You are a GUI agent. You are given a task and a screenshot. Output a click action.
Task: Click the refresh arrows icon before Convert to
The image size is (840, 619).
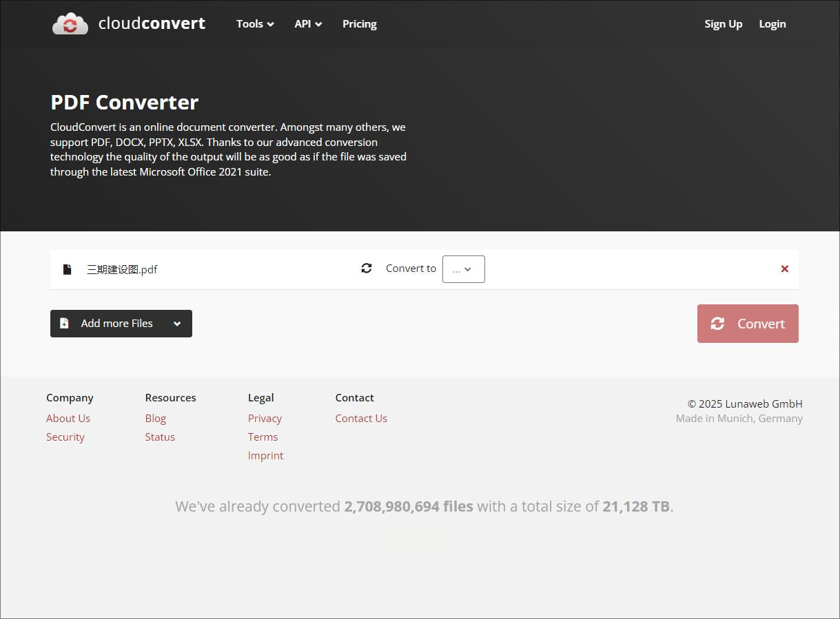(367, 269)
